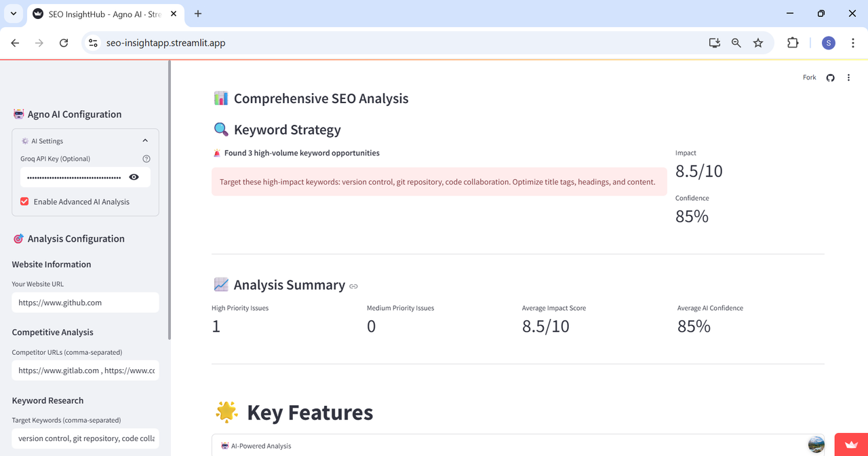Click the Average AI Confidence 85% value
Viewport: 868px width, 456px height.
[694, 326]
